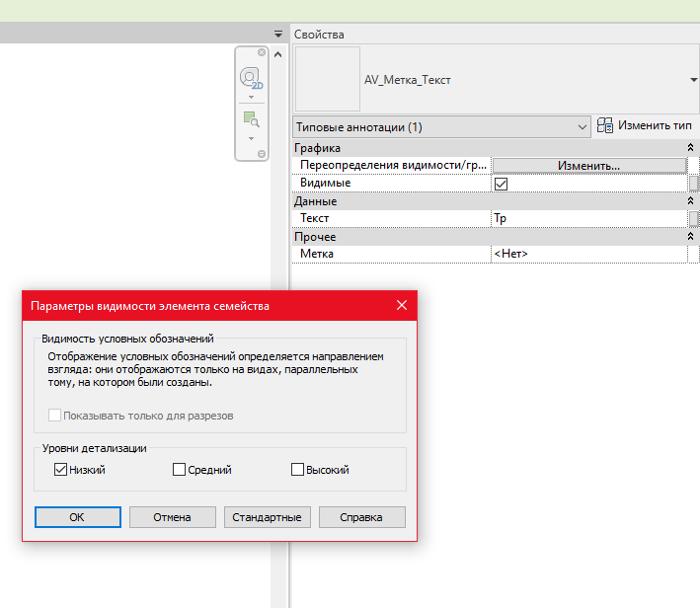Click the Изменить тип icon
700x608 pixels.
(x=605, y=125)
